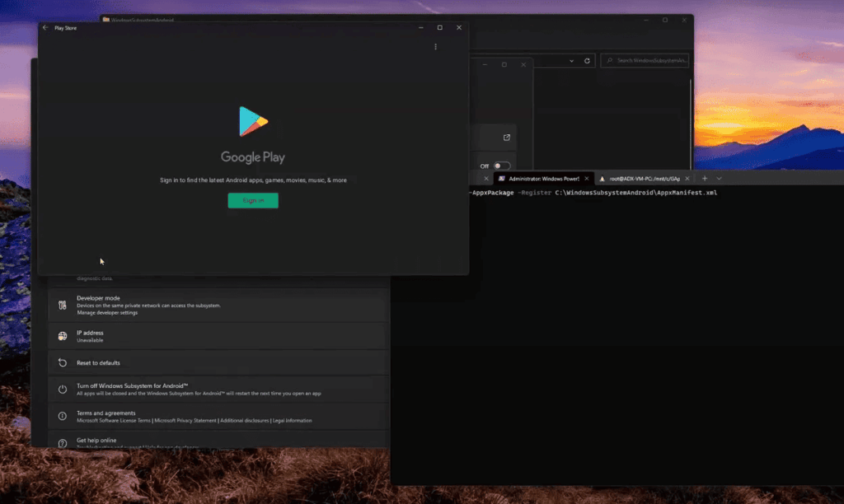The image size is (844, 504).
Task: Click the folder icon in File Explorer title bar
Action: 106,20
